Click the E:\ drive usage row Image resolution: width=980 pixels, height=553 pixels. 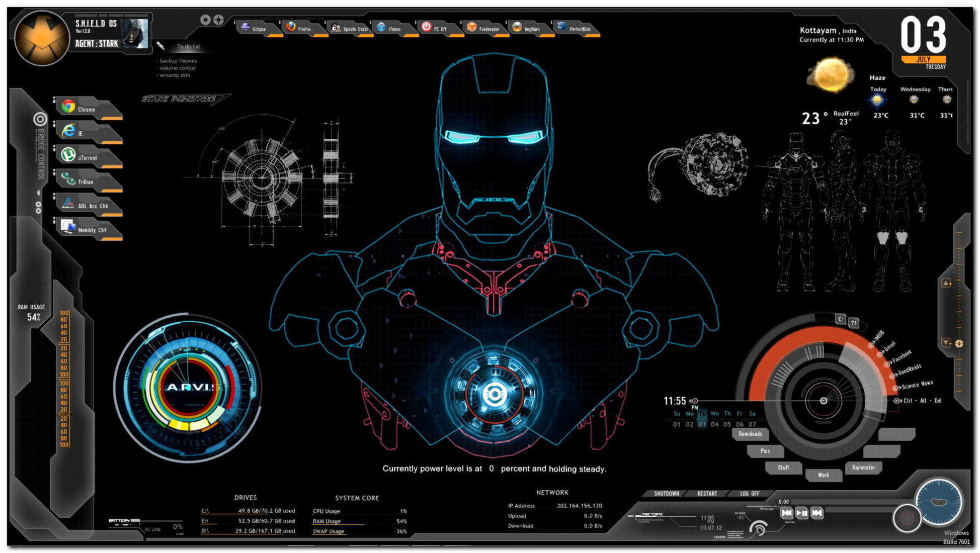click(248, 521)
